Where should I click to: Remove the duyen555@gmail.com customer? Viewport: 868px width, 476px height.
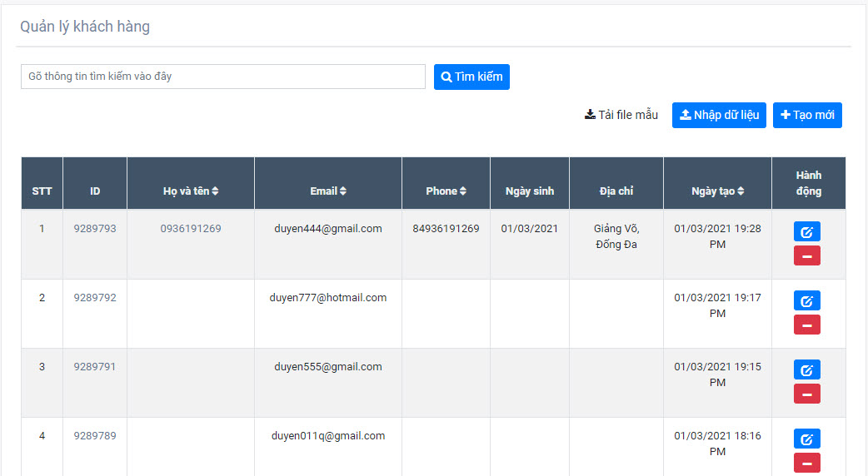[806, 394]
